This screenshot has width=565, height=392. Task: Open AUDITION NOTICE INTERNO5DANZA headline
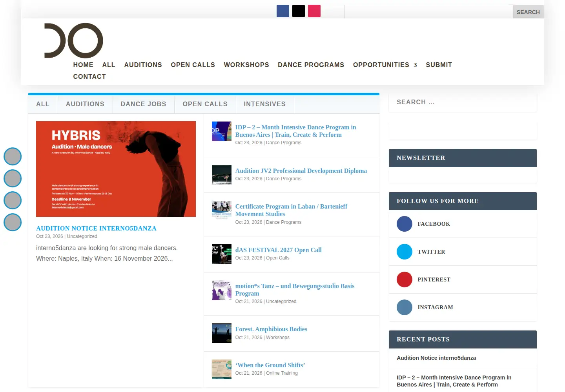(x=96, y=228)
